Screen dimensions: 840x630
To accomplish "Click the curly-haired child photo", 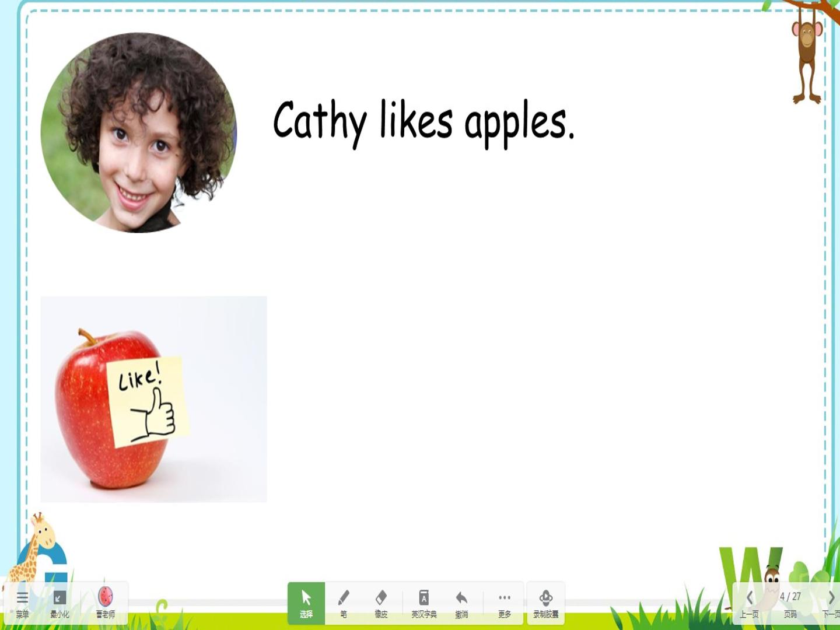I will click(x=139, y=132).
